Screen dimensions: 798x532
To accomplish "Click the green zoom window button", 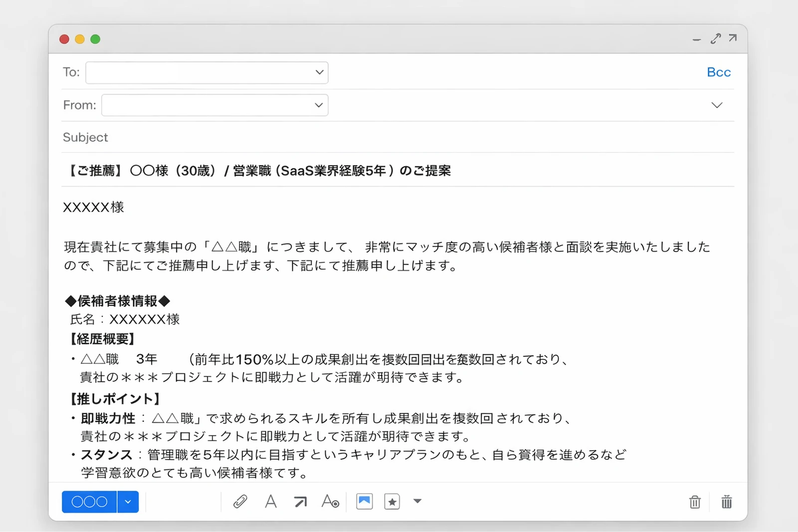I will (95, 39).
